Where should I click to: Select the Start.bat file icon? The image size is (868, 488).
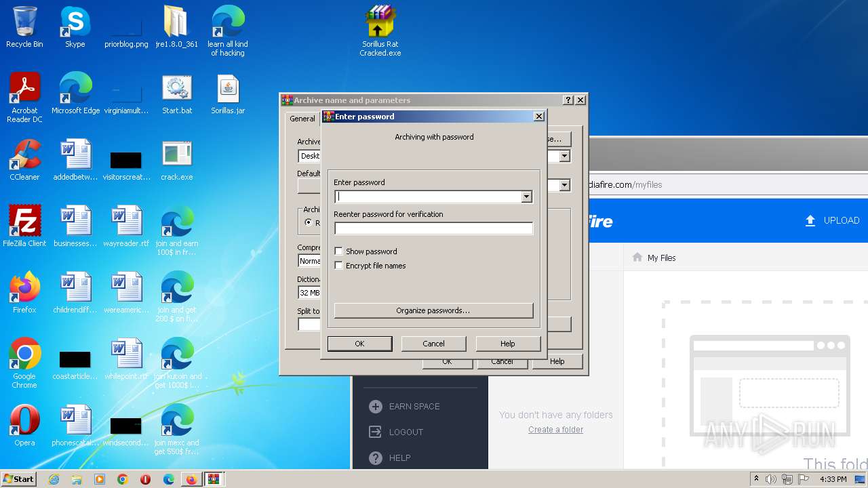pos(177,94)
